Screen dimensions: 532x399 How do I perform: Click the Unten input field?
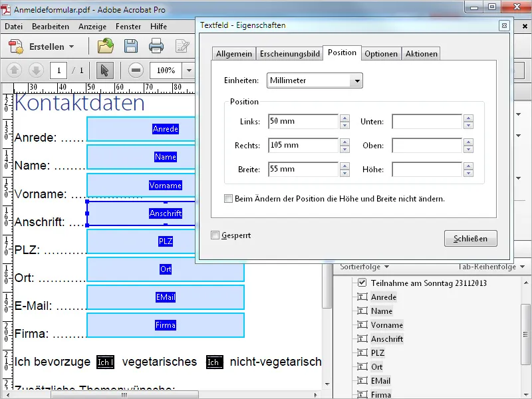click(x=427, y=122)
